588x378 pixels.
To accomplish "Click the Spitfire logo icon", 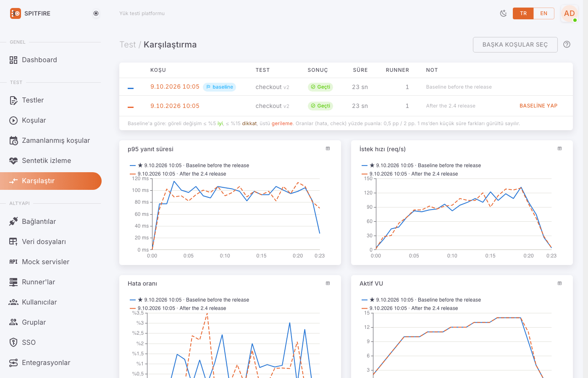I will click(x=16, y=13).
